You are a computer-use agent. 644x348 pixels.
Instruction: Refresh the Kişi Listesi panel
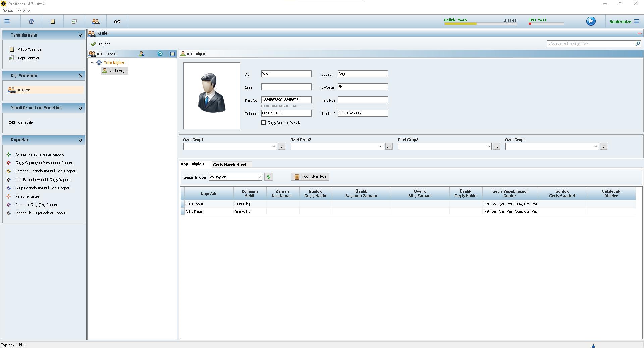pos(160,54)
